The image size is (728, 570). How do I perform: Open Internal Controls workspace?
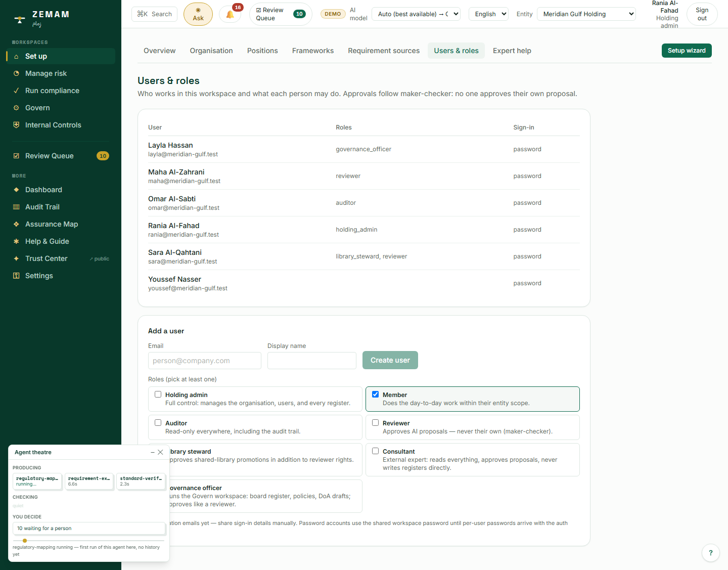53,125
